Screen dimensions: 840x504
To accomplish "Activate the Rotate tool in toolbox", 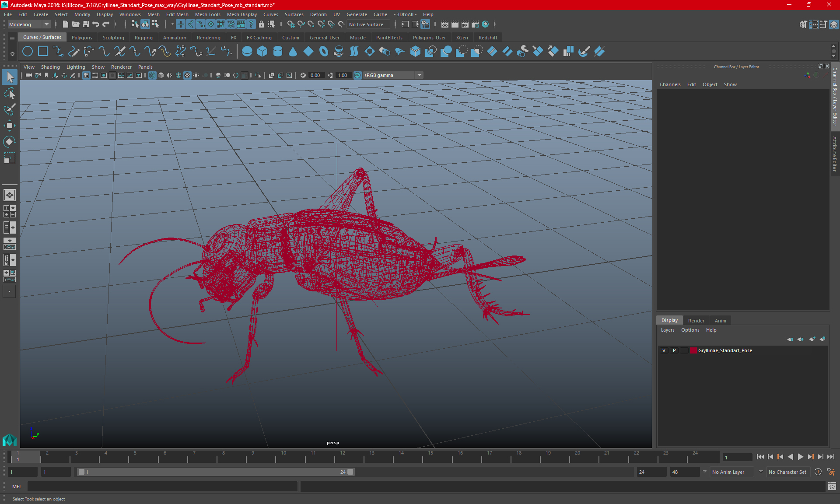I will (x=10, y=141).
